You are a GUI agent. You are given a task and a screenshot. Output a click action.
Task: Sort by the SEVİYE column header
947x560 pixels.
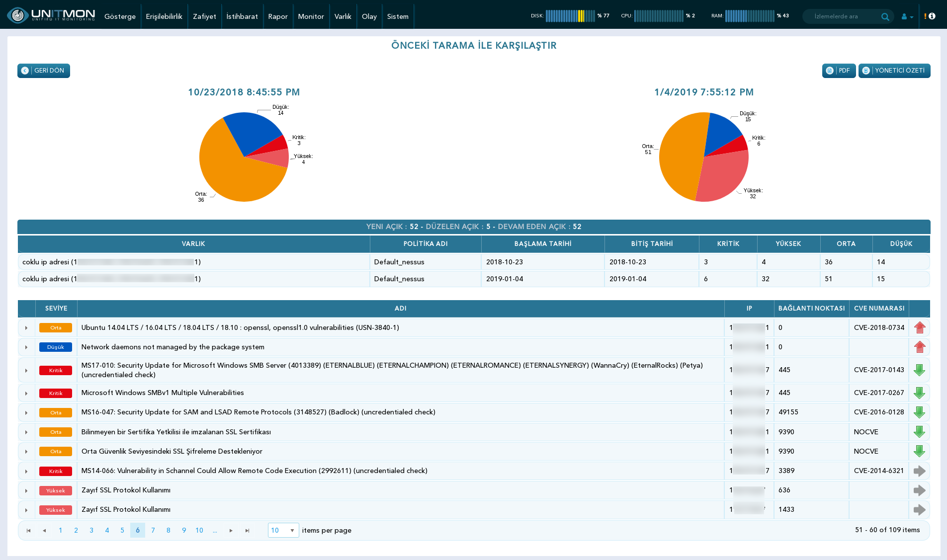pos(56,308)
